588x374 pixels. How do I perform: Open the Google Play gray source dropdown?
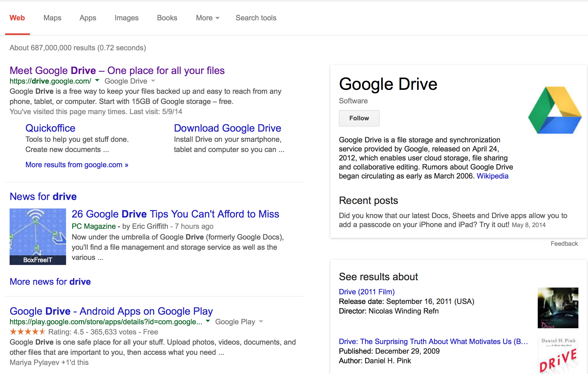[x=261, y=322]
